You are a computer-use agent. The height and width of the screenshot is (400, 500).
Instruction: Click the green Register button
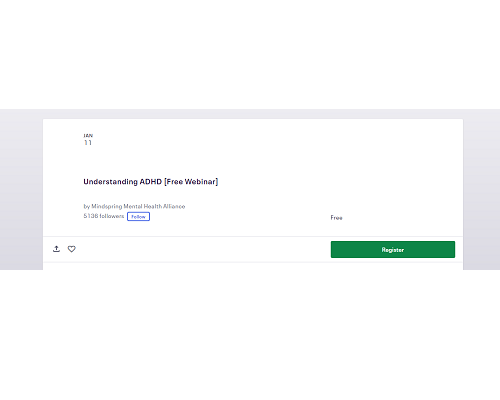click(393, 249)
